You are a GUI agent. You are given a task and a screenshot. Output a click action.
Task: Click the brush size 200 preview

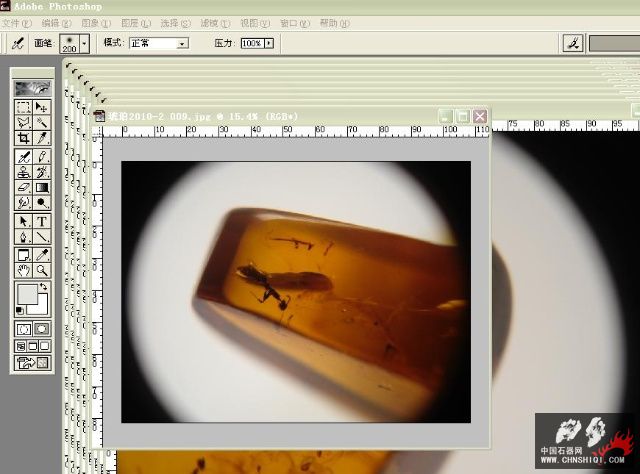point(70,43)
